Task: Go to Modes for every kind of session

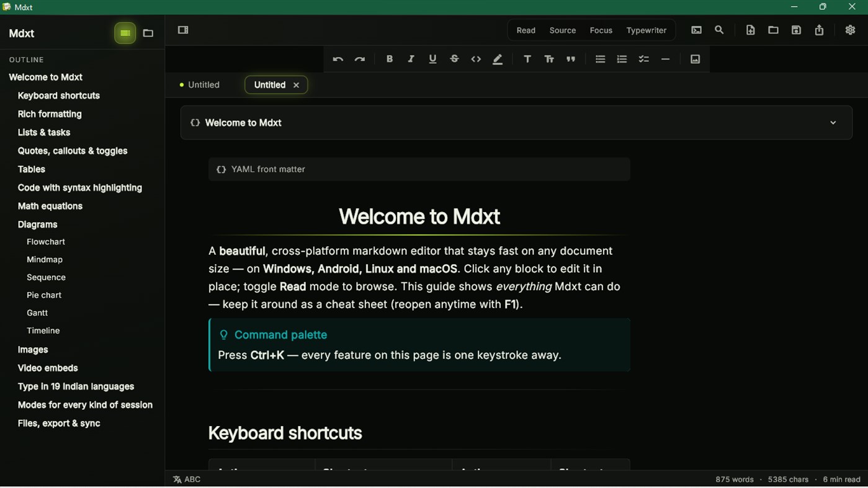Action: (x=85, y=405)
